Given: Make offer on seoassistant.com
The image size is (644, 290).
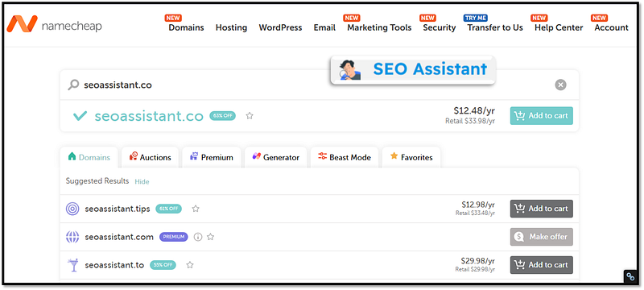Looking at the screenshot, I should [x=541, y=237].
